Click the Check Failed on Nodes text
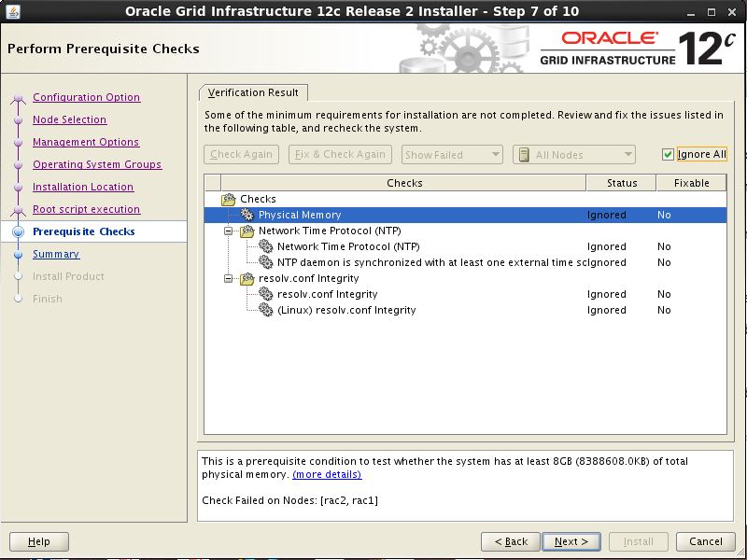This screenshot has height=560, width=747. pyautogui.click(x=289, y=500)
